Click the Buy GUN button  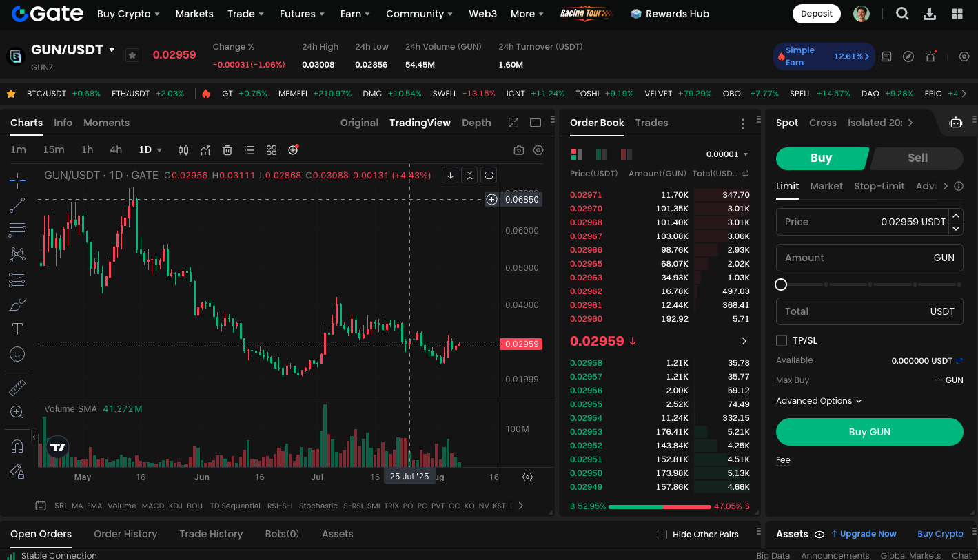[x=869, y=432]
